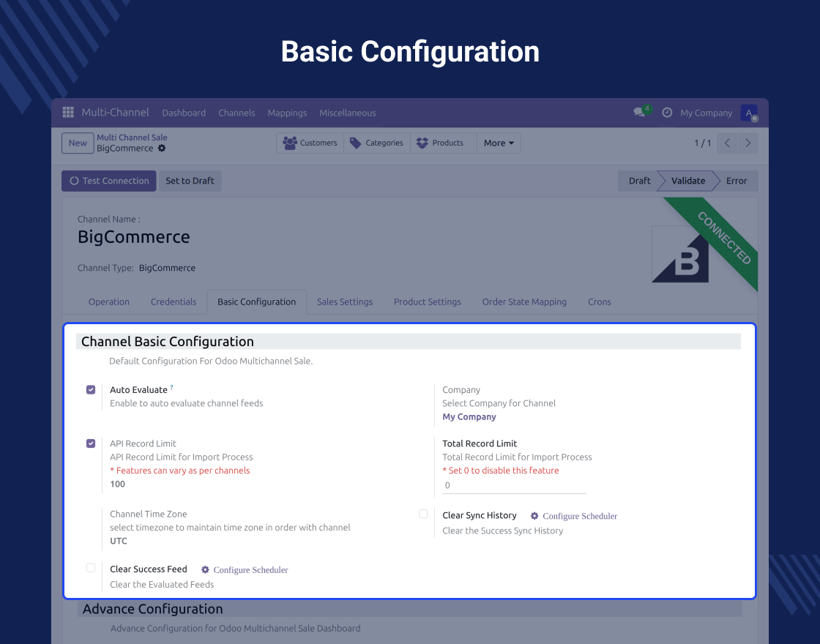This screenshot has height=644, width=820.
Task: Click the Multi-Channel app title
Action: coord(115,113)
